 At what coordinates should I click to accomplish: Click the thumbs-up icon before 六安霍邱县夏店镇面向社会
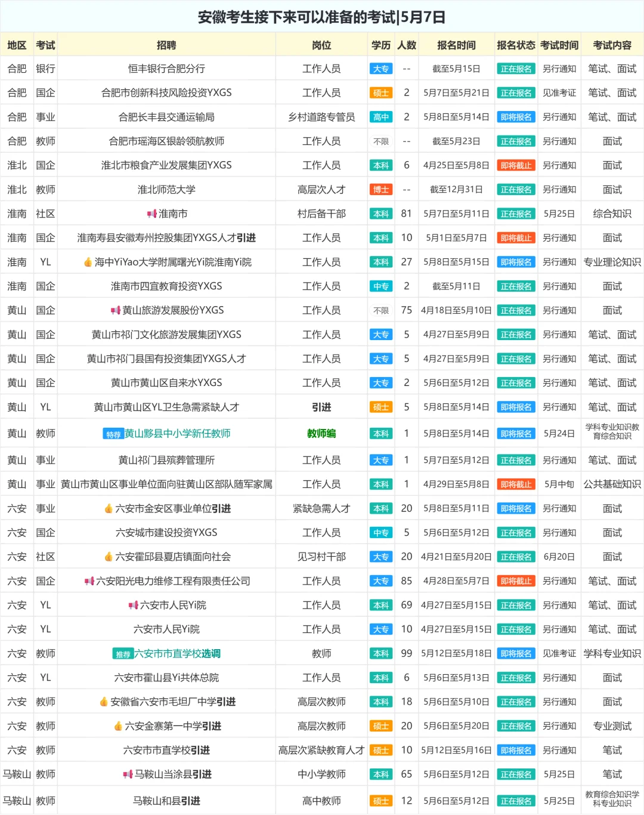click(109, 557)
